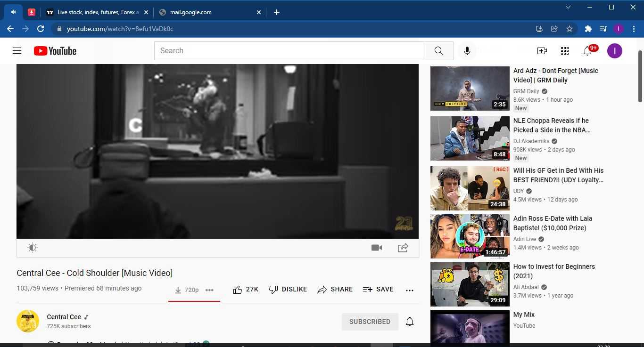Click the address bar URL

coord(120,29)
